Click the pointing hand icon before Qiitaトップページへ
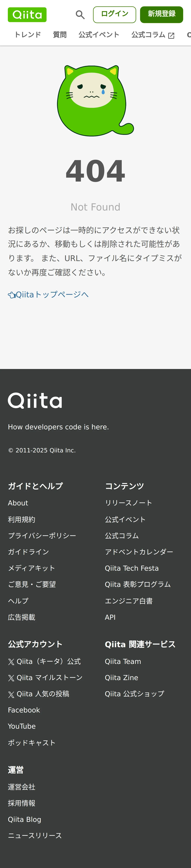Image resolution: width=191 pixels, height=868 pixels. click(12, 295)
